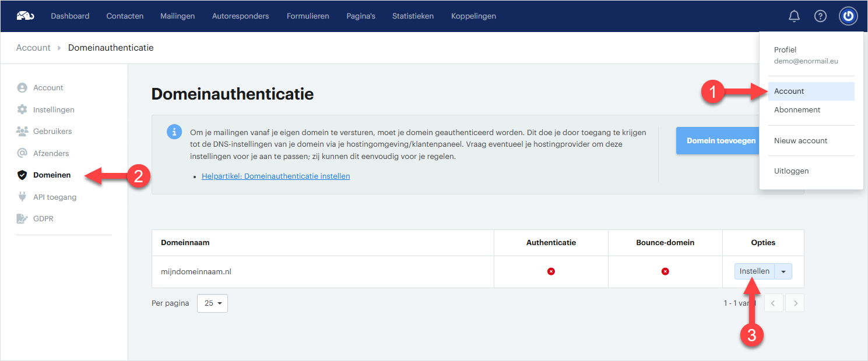
Task: Click the Bounce-domein column header
Action: tap(665, 243)
